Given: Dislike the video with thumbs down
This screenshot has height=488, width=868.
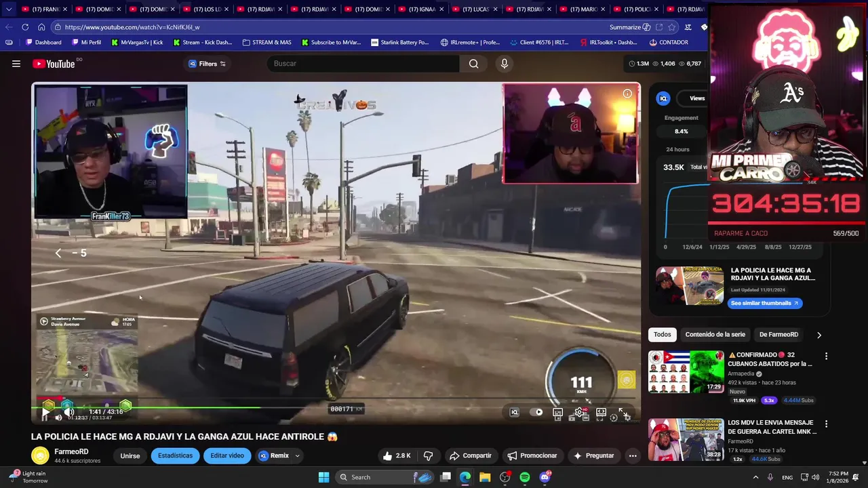Looking at the screenshot, I should [x=428, y=455].
